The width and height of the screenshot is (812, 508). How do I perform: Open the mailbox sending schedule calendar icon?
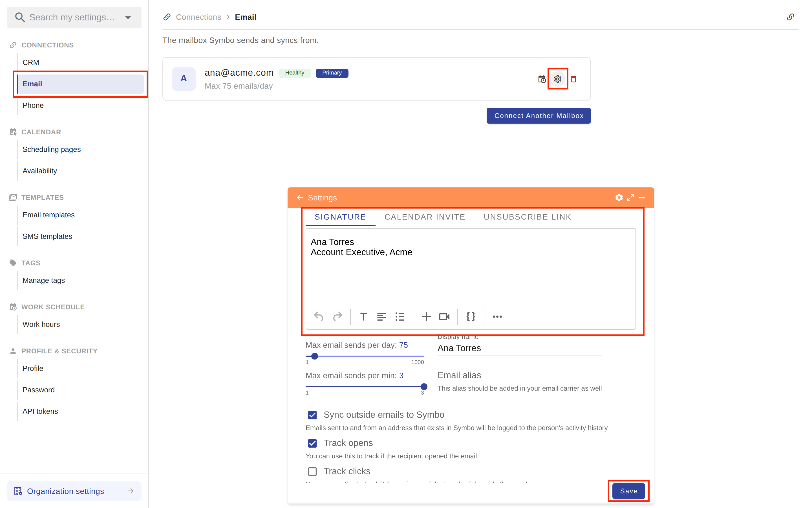click(542, 79)
